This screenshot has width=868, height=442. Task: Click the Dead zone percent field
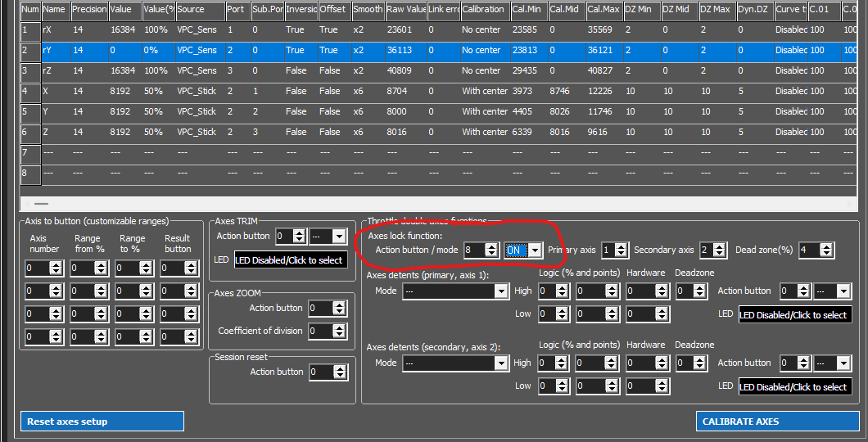click(816, 250)
